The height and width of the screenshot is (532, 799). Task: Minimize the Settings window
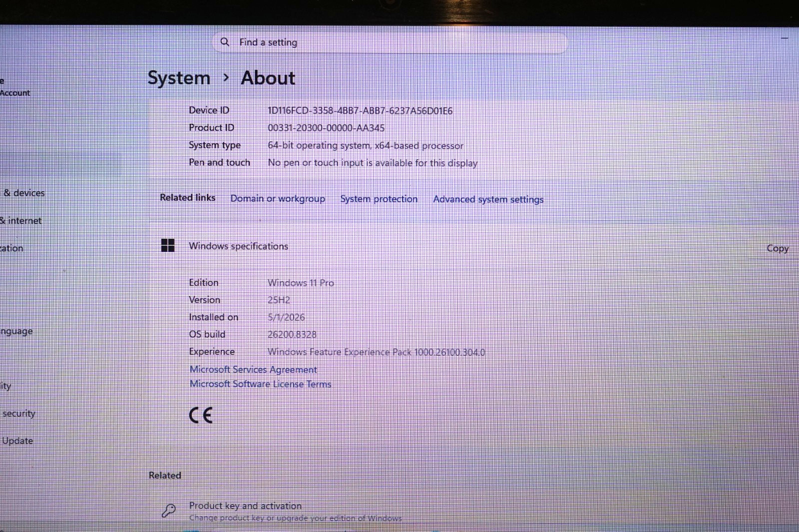click(x=784, y=38)
